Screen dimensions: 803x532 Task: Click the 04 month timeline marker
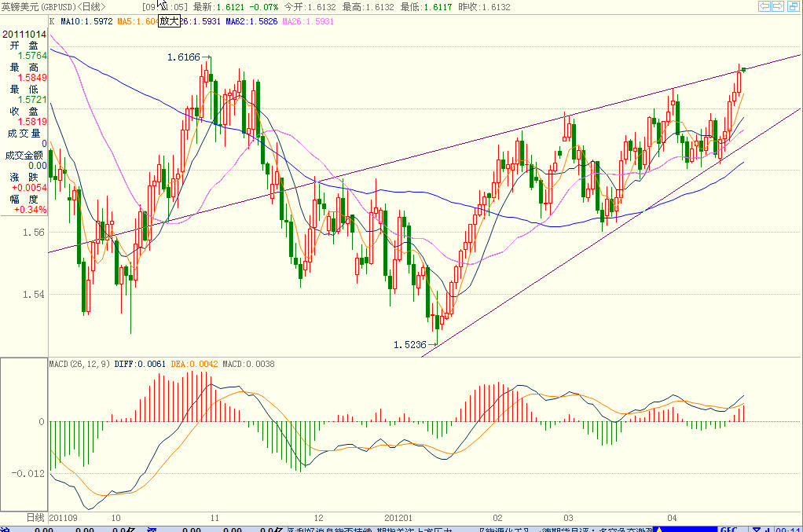(672, 518)
